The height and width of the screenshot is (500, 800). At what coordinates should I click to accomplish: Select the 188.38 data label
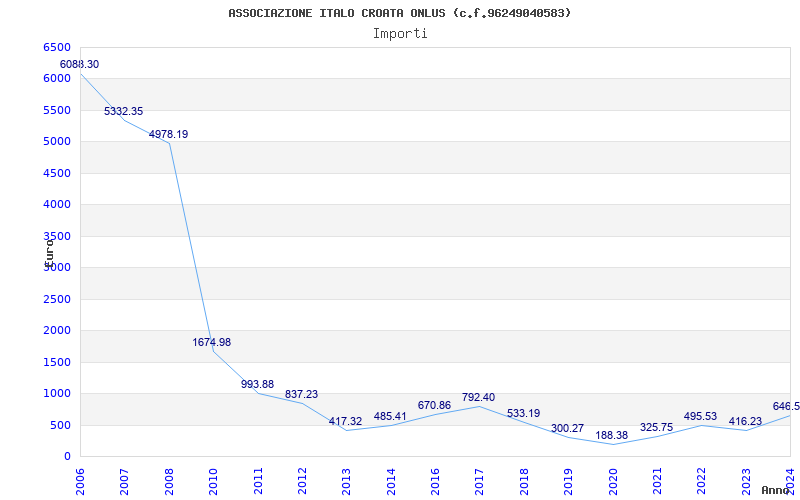[612, 436]
